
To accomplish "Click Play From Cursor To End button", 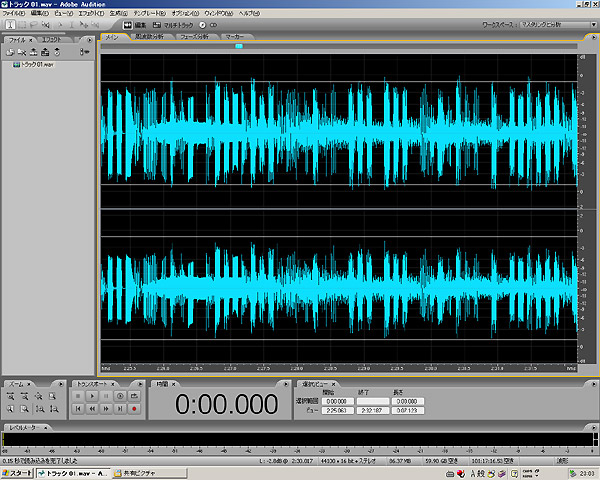I will point(120,396).
